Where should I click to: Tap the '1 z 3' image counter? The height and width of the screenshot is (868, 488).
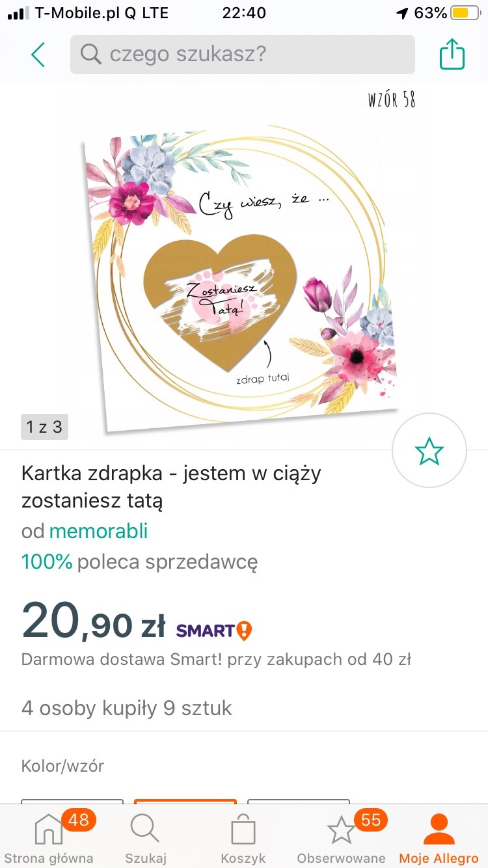44,427
